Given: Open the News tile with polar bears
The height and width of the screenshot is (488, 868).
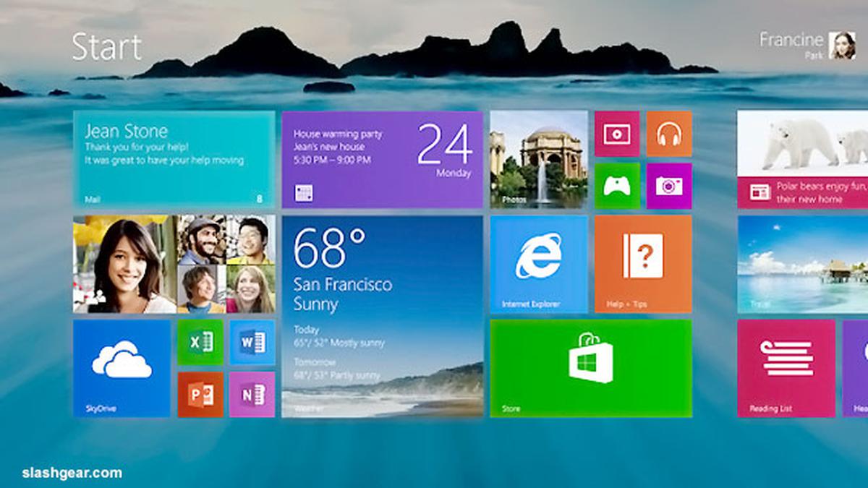Looking at the screenshot, I should pyautogui.click(x=802, y=159).
